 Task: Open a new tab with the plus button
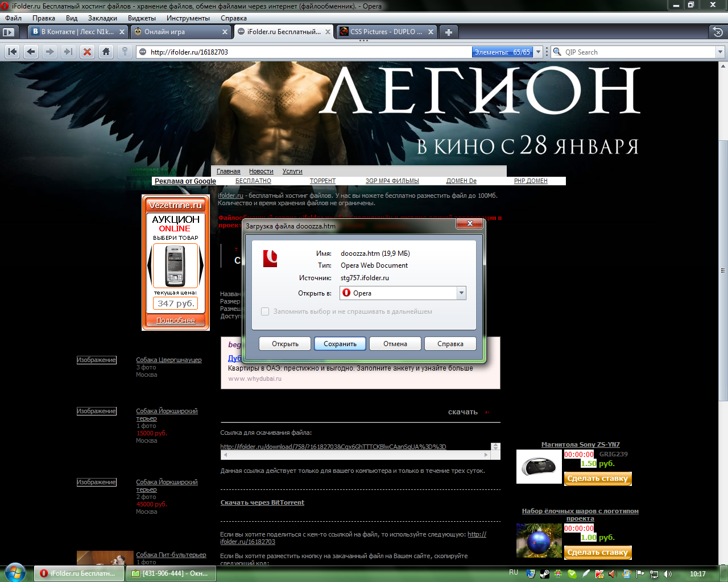click(x=449, y=32)
